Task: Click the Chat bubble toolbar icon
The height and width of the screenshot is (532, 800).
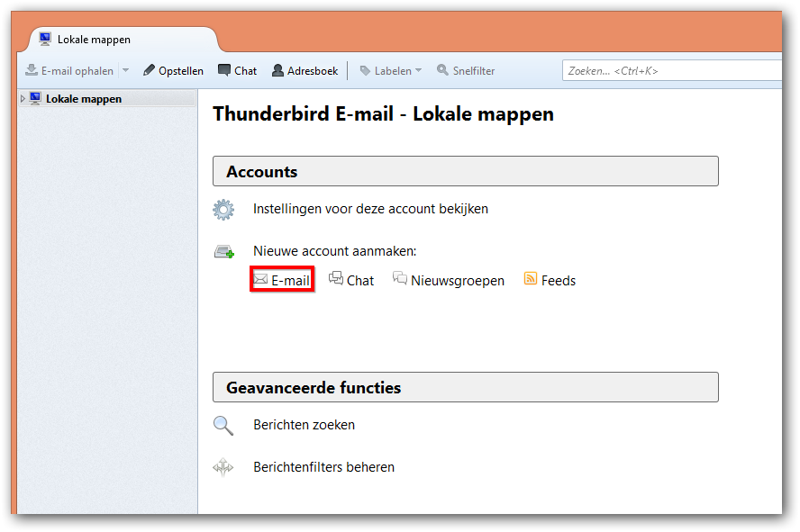Action: tap(224, 70)
